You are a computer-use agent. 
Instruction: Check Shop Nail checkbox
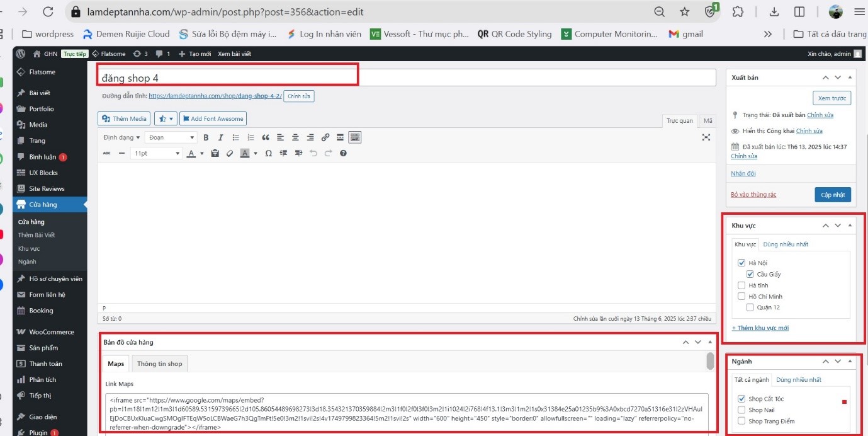coord(741,410)
